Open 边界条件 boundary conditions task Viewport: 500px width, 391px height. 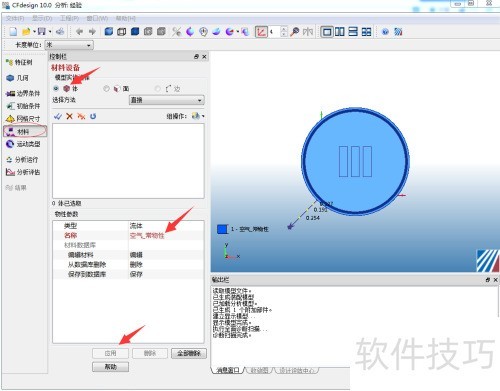pos(23,93)
